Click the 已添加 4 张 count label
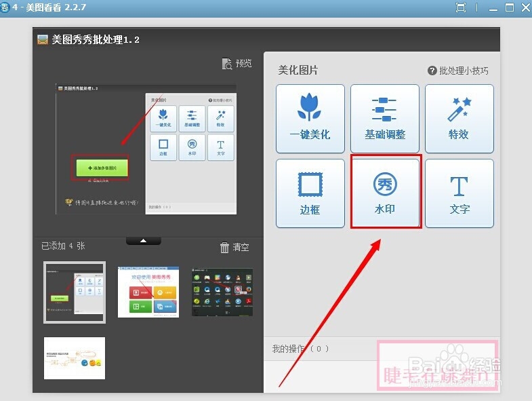Screen dimensions: 532x401 coord(63,246)
